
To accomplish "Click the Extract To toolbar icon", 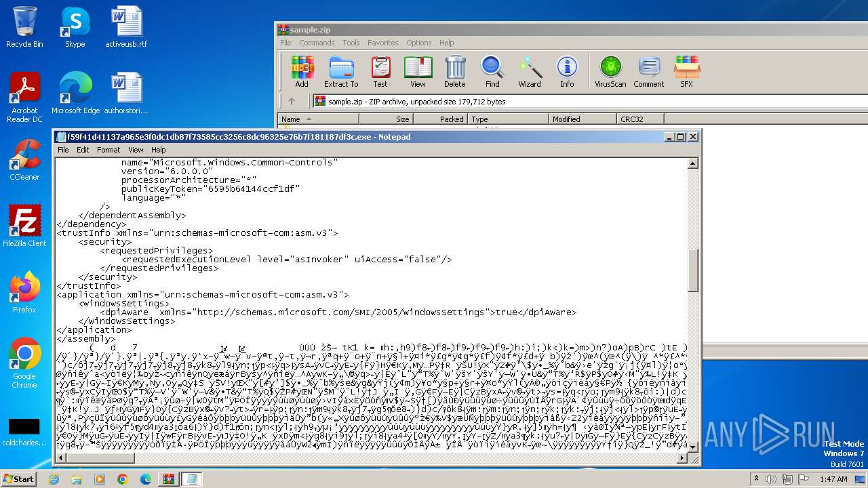I will [x=341, y=72].
